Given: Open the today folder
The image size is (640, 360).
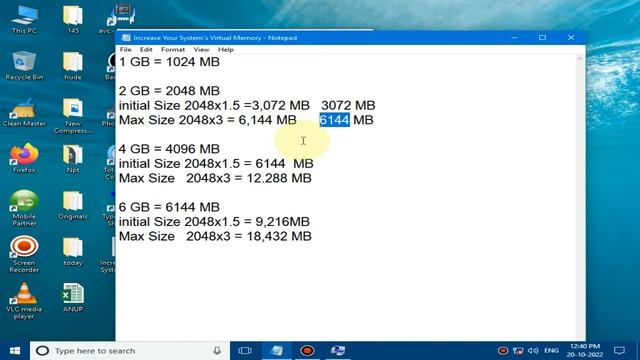Looking at the screenshot, I should [73, 251].
